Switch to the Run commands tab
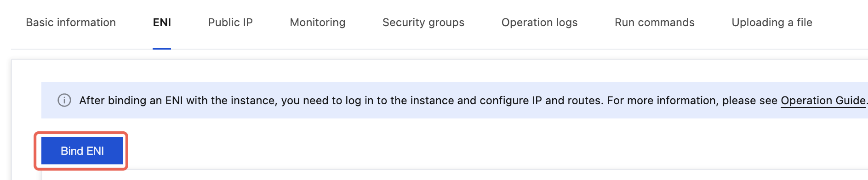The height and width of the screenshot is (180, 868). (x=655, y=22)
